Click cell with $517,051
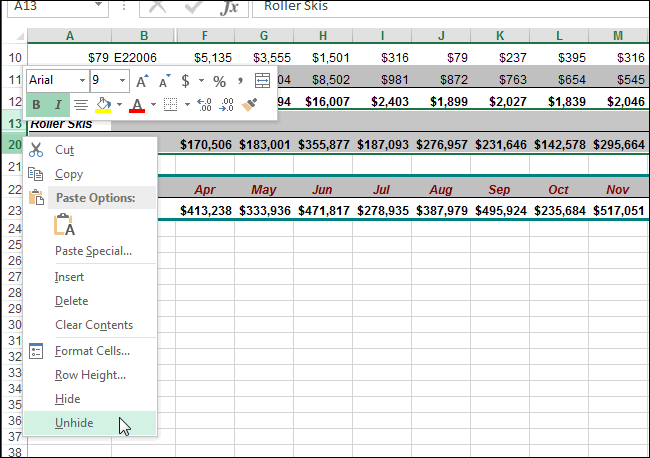 618,211
